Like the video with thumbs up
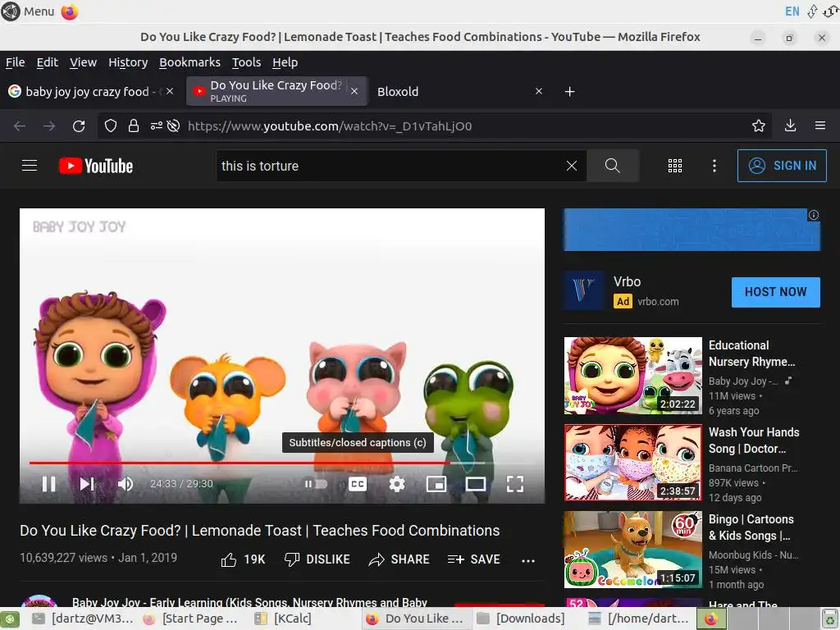Image resolution: width=840 pixels, height=630 pixels. pyautogui.click(x=243, y=559)
